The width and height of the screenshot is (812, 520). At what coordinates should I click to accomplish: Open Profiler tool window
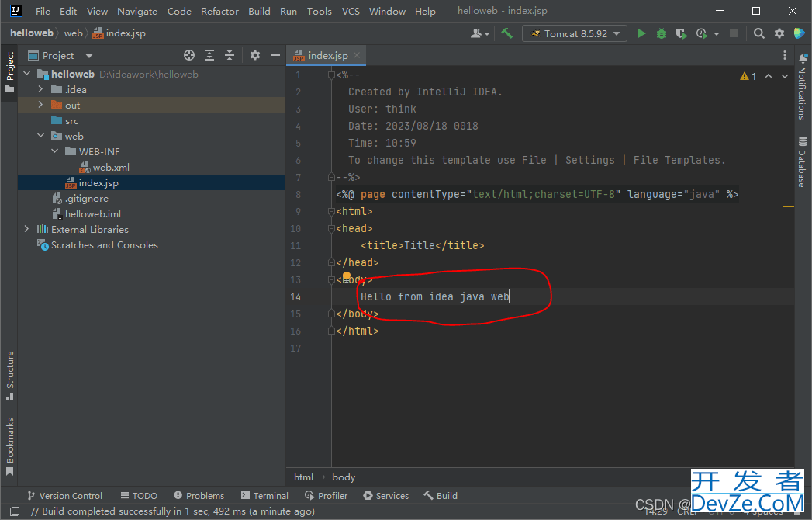click(x=327, y=496)
